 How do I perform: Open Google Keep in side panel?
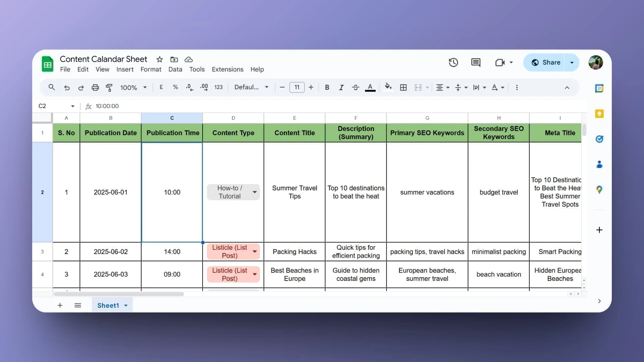click(599, 114)
